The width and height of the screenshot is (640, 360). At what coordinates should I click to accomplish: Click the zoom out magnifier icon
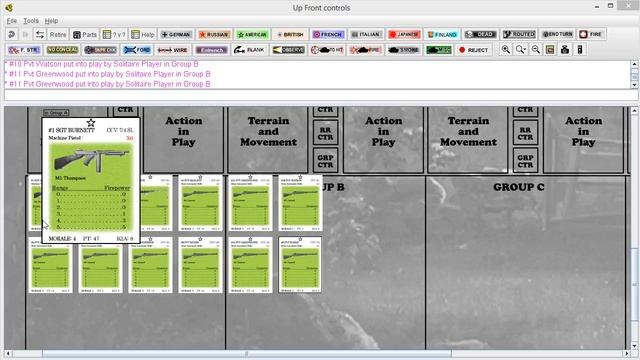[x=536, y=50]
